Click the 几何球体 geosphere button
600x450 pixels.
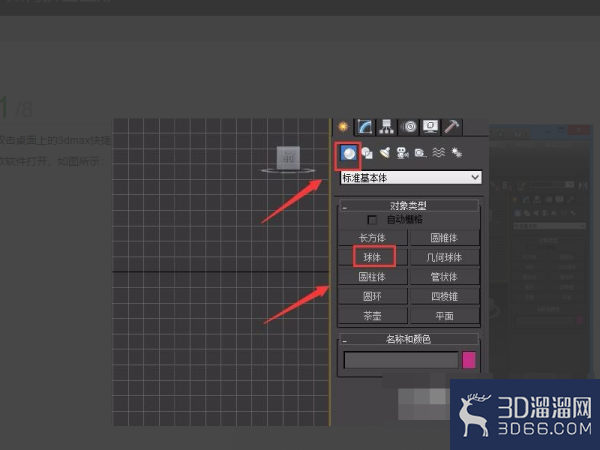(x=445, y=257)
